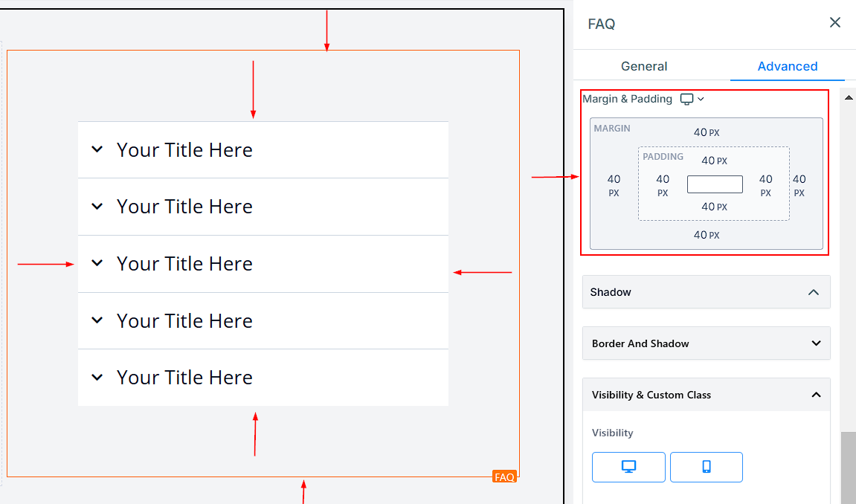Image resolution: width=856 pixels, height=504 pixels.
Task: Collapse the Visibility & Custom Class section
Action: pos(816,395)
